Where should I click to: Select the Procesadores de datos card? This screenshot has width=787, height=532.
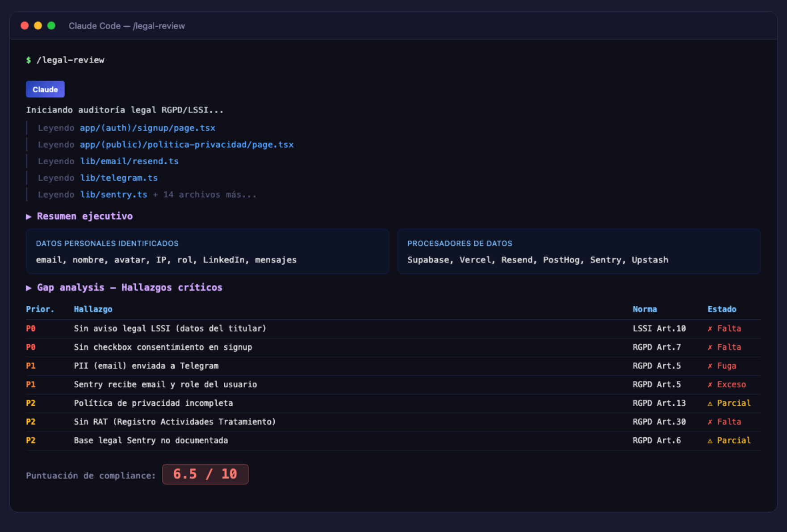[x=579, y=252]
